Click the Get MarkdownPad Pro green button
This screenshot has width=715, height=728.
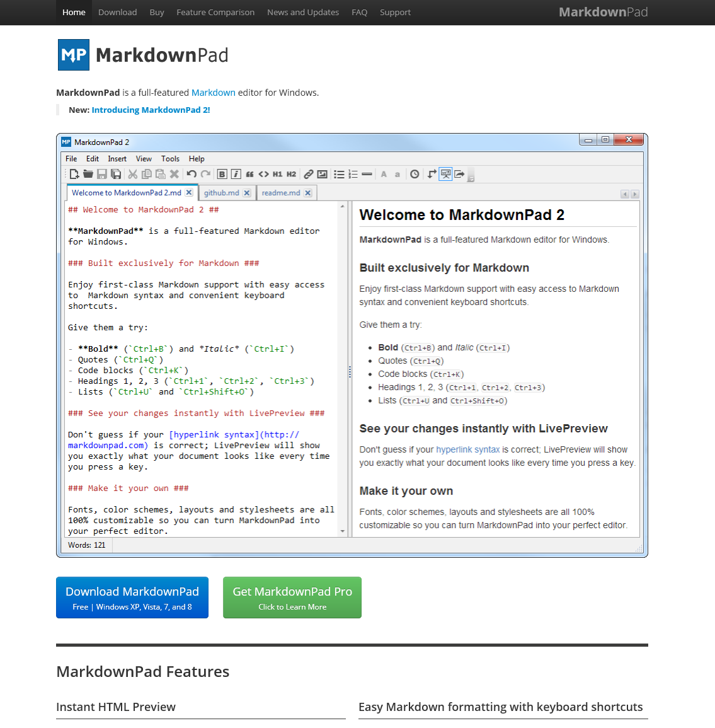(x=292, y=598)
